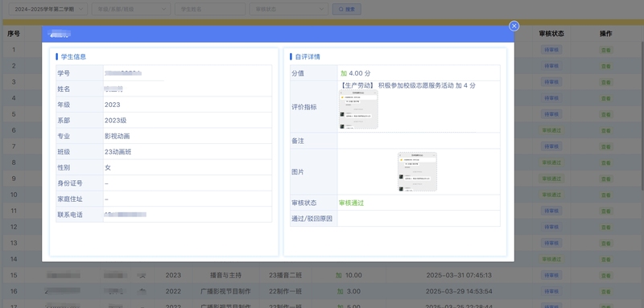
Task: Click the 加 4.00 分 score value
Action: [x=355, y=73]
